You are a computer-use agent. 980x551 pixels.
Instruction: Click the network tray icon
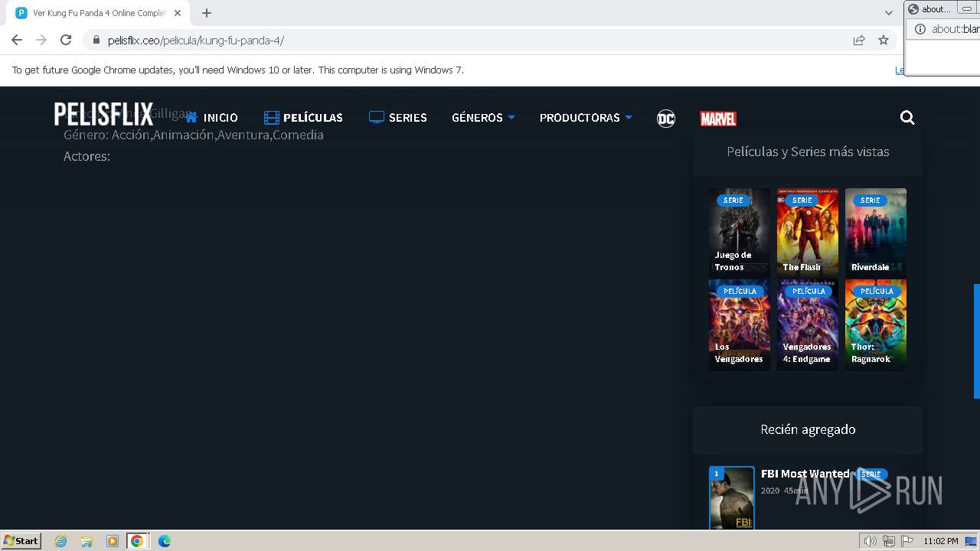tap(889, 541)
